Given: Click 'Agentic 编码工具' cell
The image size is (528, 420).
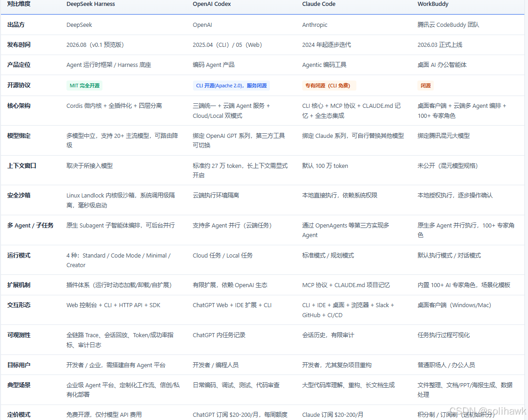Looking at the screenshot, I should point(324,65).
